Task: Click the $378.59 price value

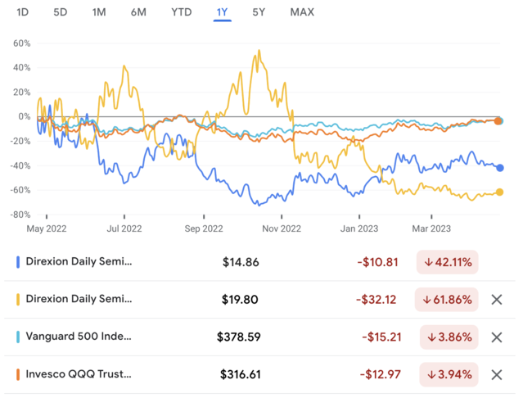Action: (x=239, y=337)
